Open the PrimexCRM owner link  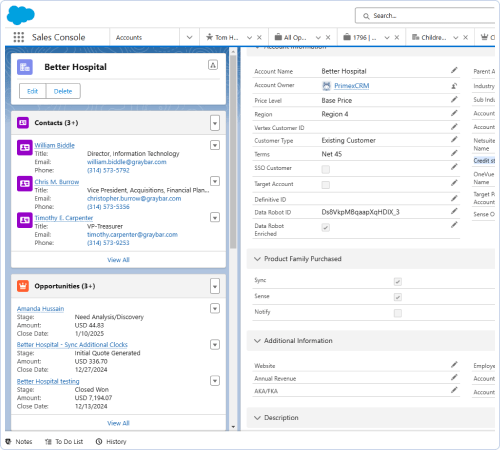point(352,86)
